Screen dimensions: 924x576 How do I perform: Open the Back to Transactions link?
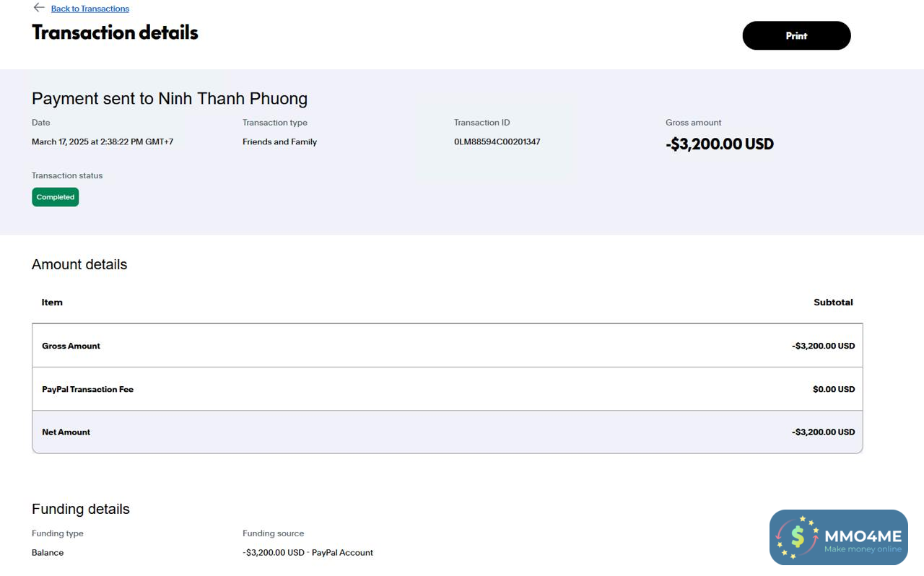pos(90,9)
